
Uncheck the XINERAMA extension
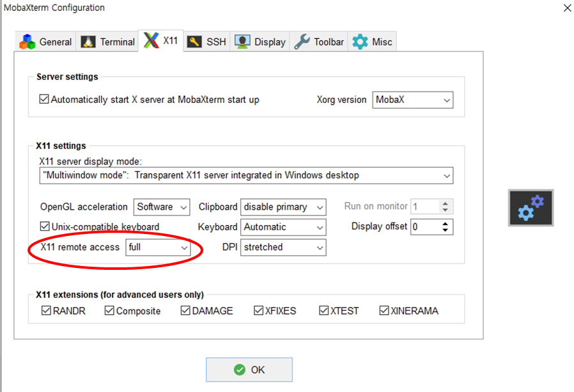(x=384, y=311)
